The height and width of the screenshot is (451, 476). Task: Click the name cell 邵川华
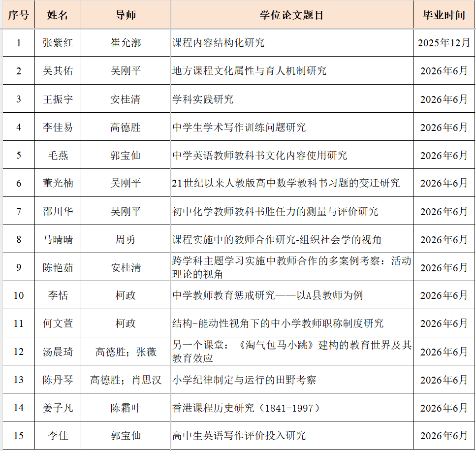[x=58, y=211]
